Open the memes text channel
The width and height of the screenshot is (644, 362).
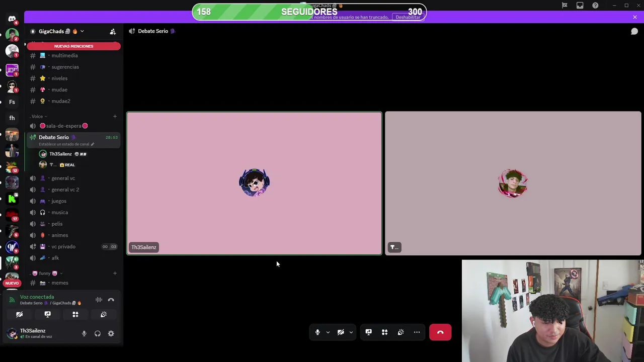click(x=73, y=283)
